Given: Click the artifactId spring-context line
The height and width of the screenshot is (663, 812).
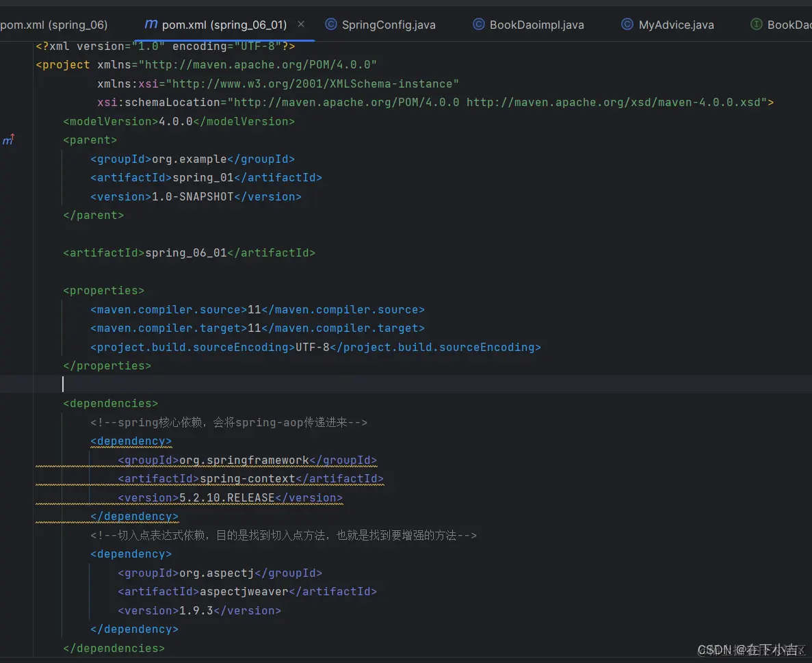Looking at the screenshot, I should point(250,478).
